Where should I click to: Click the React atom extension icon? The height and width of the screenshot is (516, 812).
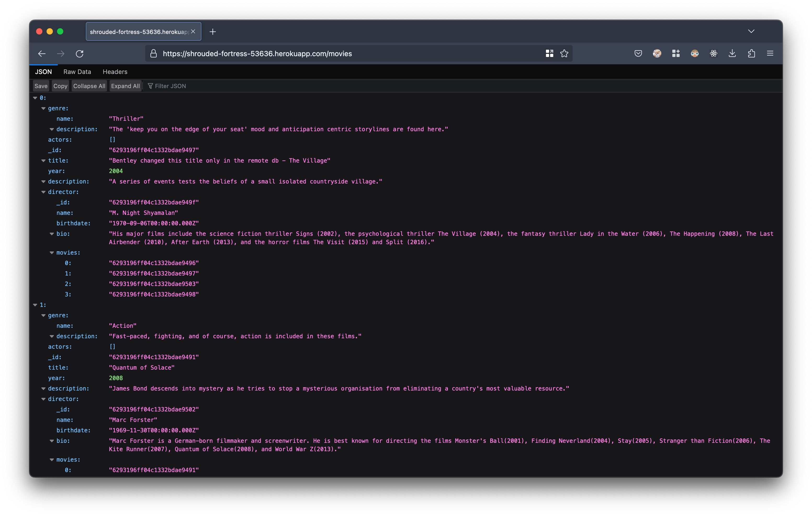click(713, 54)
